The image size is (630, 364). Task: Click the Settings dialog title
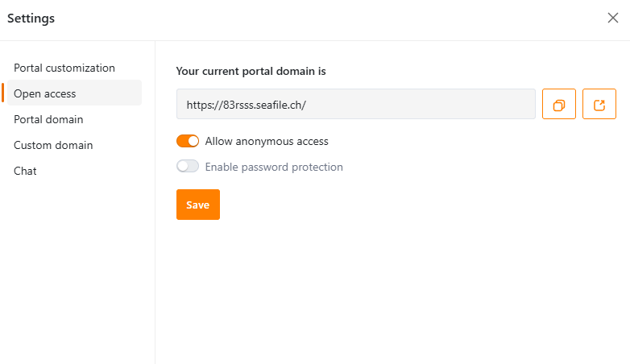(31, 19)
